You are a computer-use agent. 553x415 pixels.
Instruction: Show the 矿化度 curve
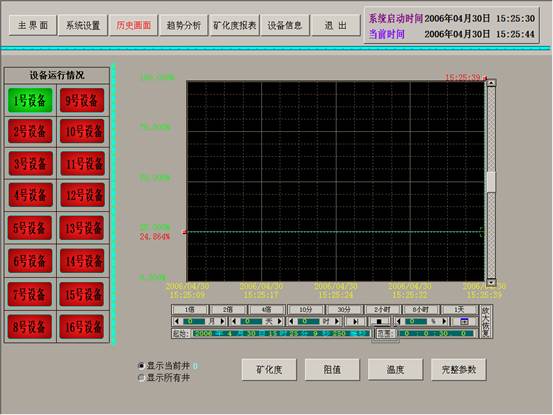(269, 369)
